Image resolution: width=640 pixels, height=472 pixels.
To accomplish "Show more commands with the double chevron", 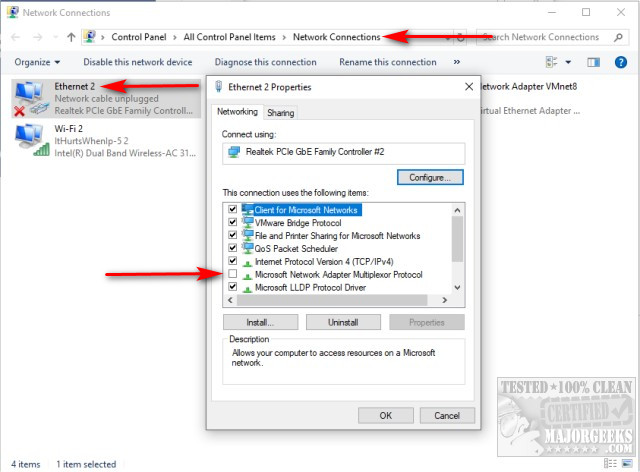I will point(457,62).
